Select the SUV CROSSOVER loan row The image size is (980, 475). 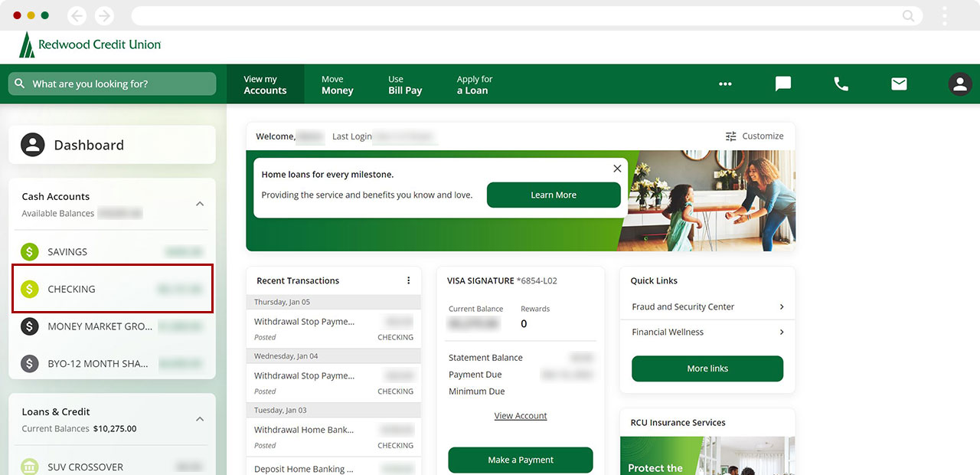[x=112, y=467]
